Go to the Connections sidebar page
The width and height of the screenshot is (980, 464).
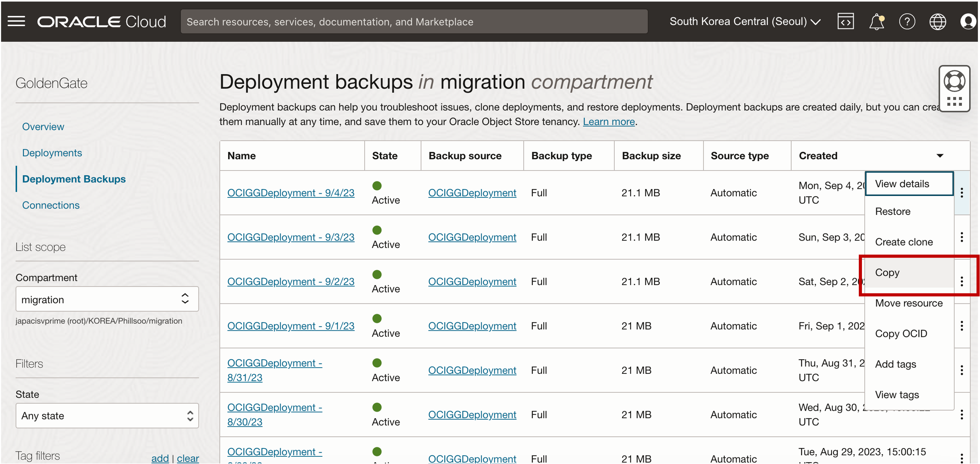pyautogui.click(x=51, y=205)
